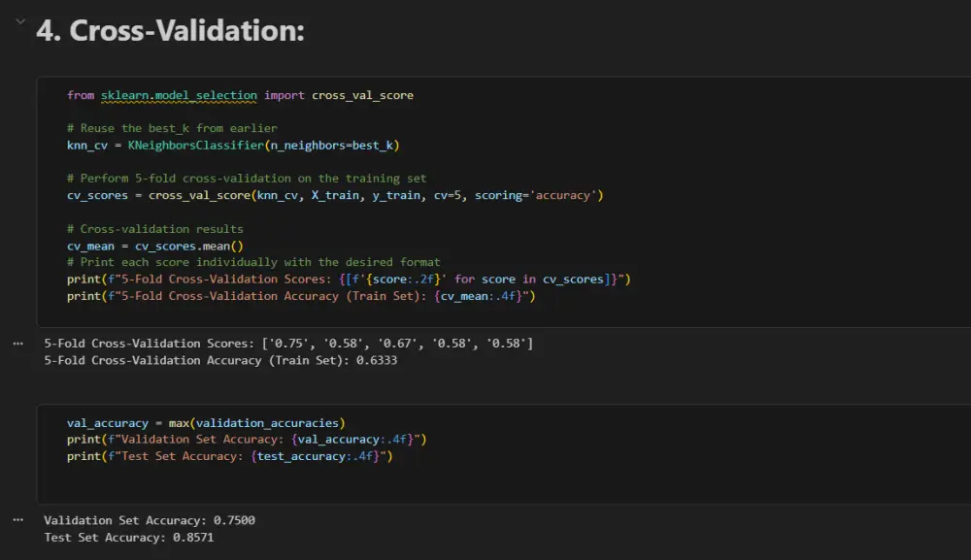Open output options ellipsis beside Validation Set Accuracy
Screen dimensions: 971x560
pos(17,520)
